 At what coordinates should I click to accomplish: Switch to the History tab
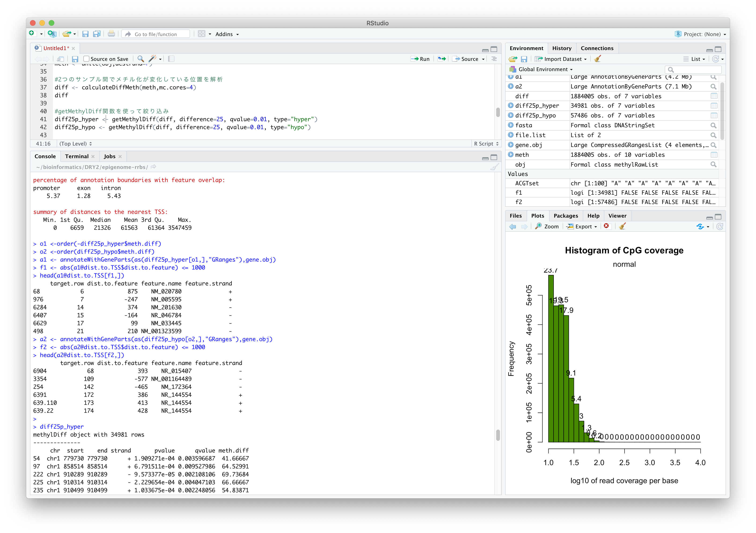562,48
